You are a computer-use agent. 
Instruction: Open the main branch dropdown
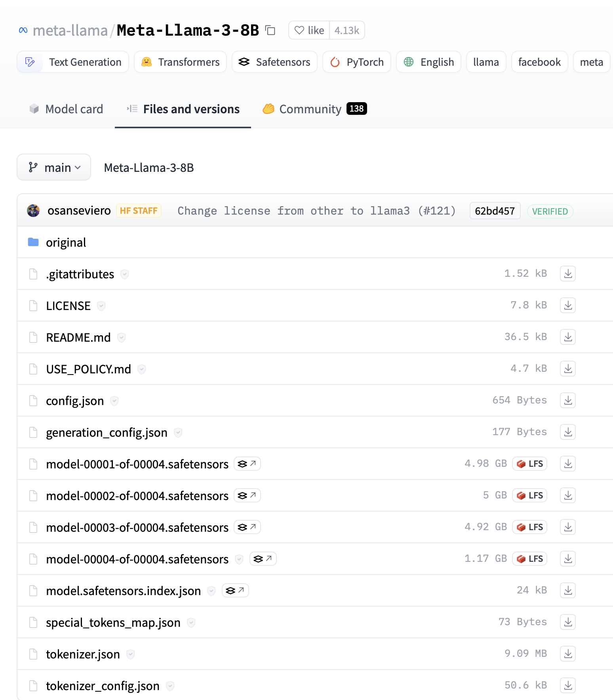click(54, 167)
